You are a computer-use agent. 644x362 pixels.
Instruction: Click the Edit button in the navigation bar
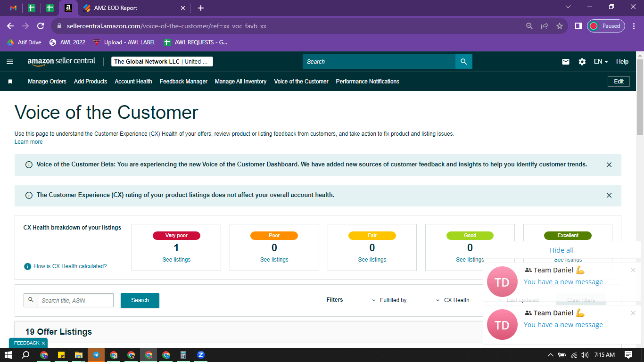click(619, 82)
